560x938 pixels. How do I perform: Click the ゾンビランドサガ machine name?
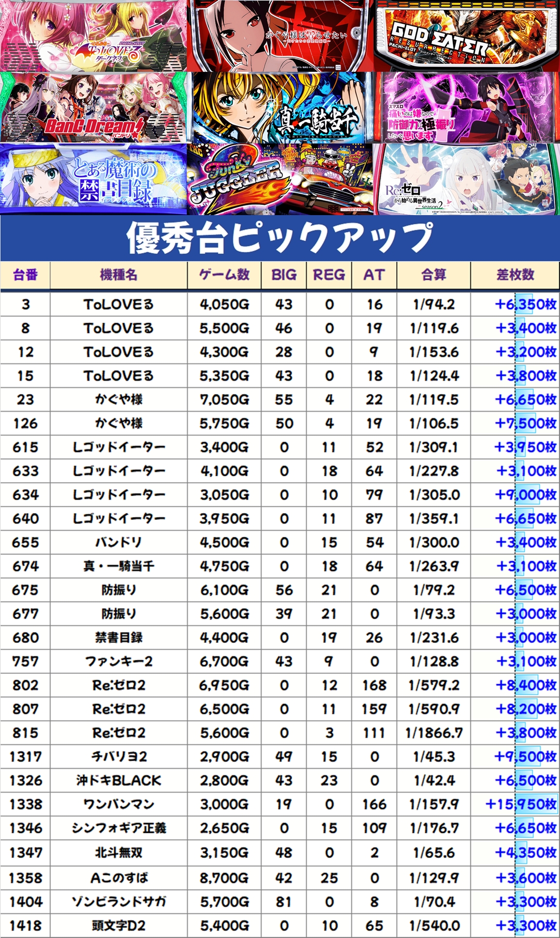tap(119, 902)
